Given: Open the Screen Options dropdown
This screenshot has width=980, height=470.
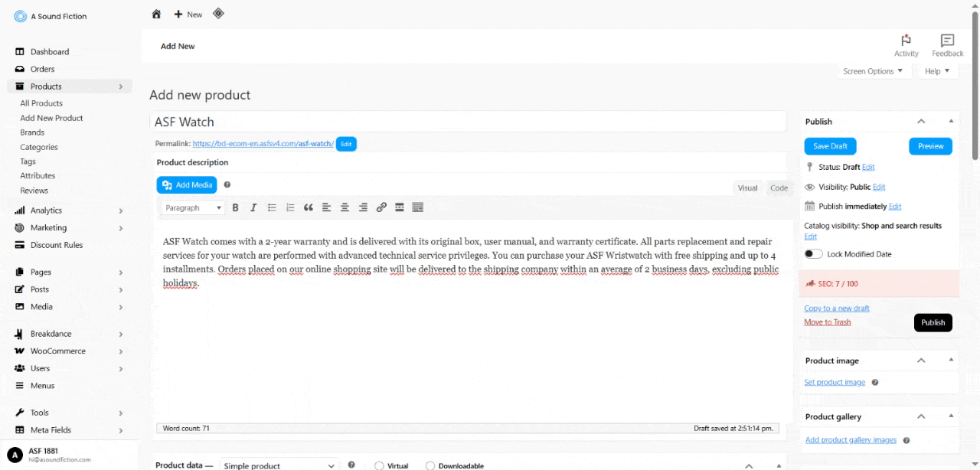Looking at the screenshot, I should [x=872, y=71].
